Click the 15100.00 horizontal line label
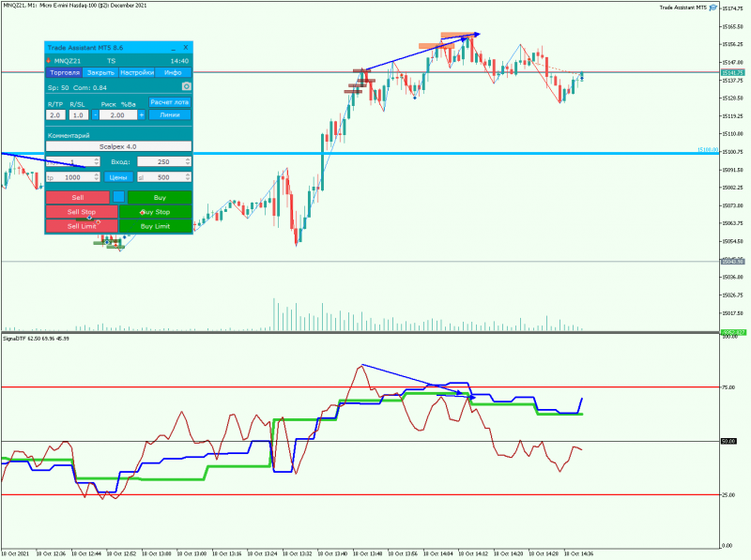Viewport: 751px width, 560px height. click(708, 150)
